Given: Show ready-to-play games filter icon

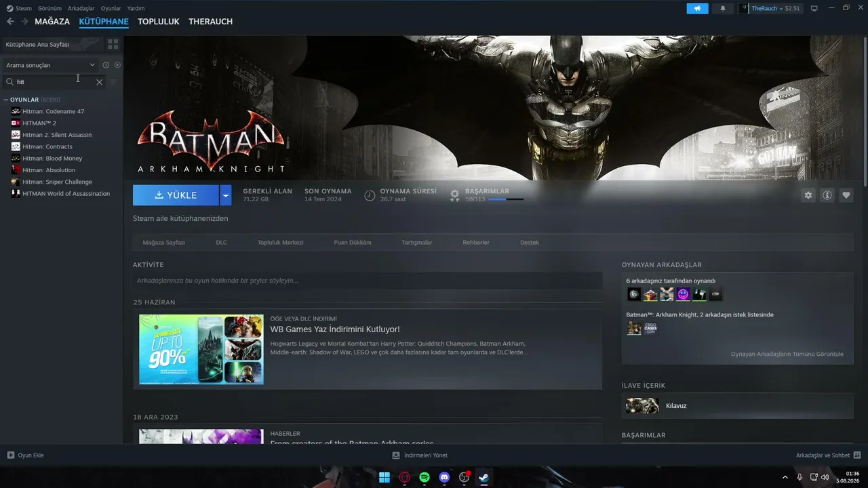Looking at the screenshot, I should 117,65.
